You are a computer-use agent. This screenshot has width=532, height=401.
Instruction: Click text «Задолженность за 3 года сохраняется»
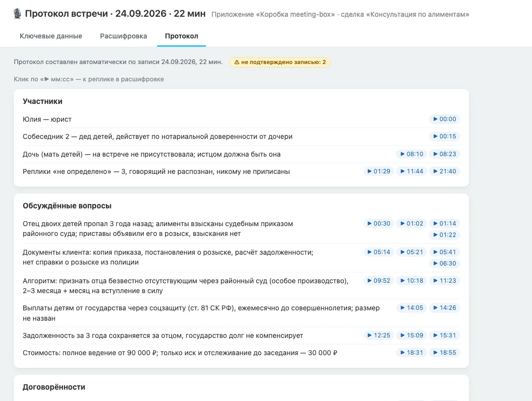tap(163, 335)
